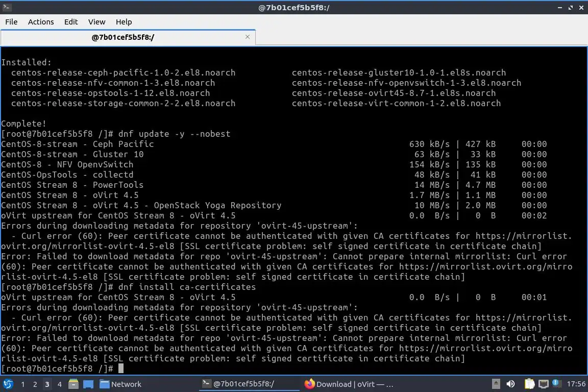Maximize the terminal window

pyautogui.click(x=570, y=8)
